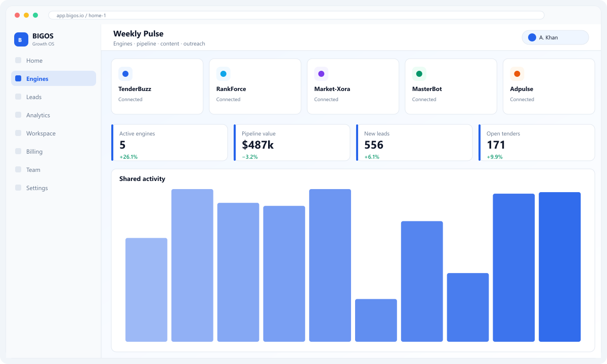Select the Market-Xora engine card
The width and height of the screenshot is (607, 364).
(353, 86)
